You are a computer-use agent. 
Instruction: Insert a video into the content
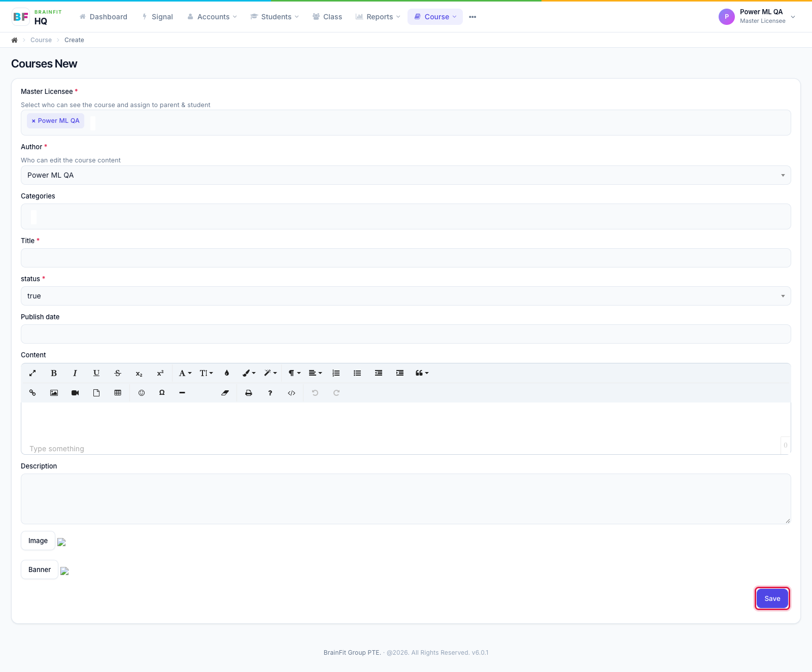(x=75, y=393)
